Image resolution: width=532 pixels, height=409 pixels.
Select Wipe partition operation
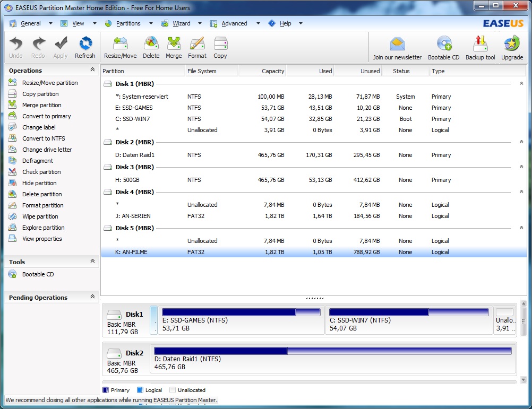coord(33,216)
